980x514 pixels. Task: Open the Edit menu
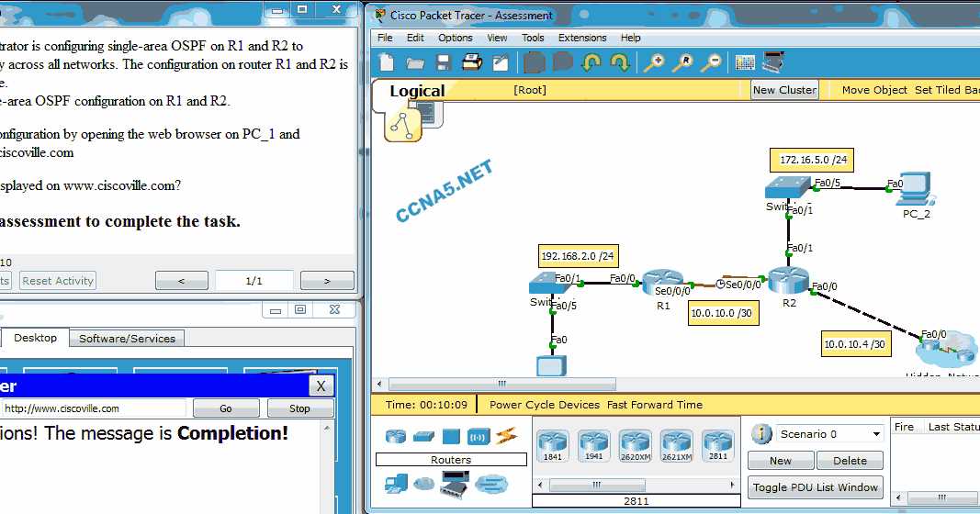pyautogui.click(x=415, y=38)
